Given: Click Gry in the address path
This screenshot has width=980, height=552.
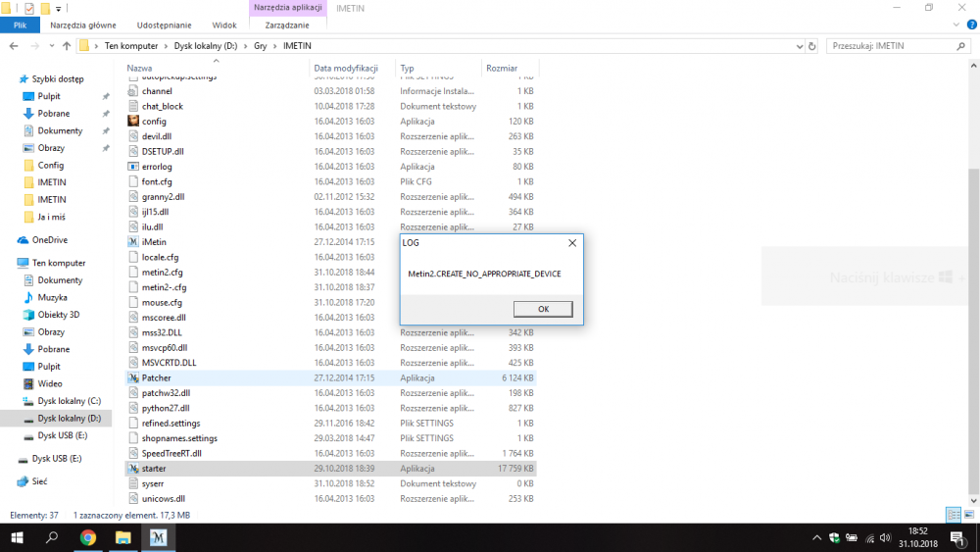Looking at the screenshot, I should click(260, 46).
